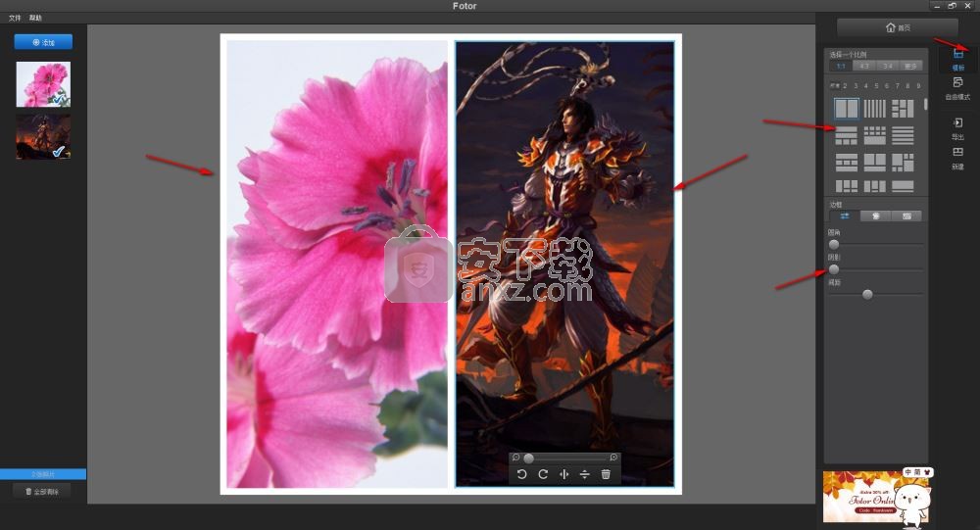980x530 pixels.
Task: Pick template with bars above and below small cells
Action: (847, 163)
